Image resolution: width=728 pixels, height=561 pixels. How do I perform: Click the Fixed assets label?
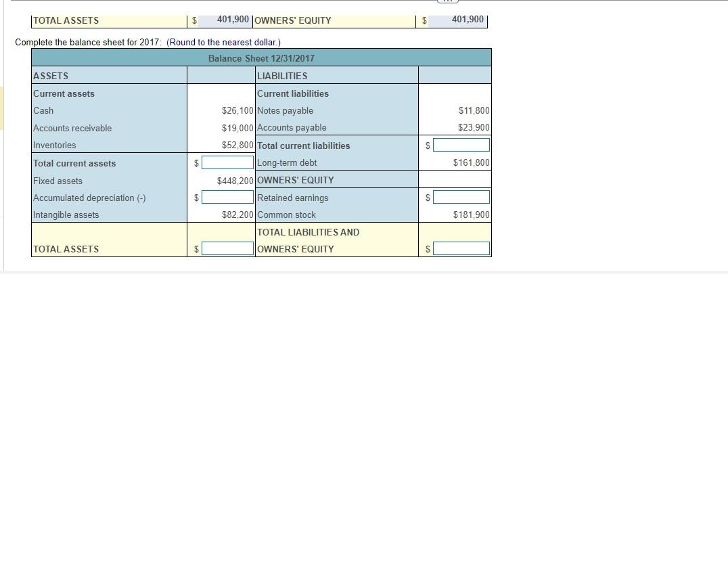tap(58, 181)
